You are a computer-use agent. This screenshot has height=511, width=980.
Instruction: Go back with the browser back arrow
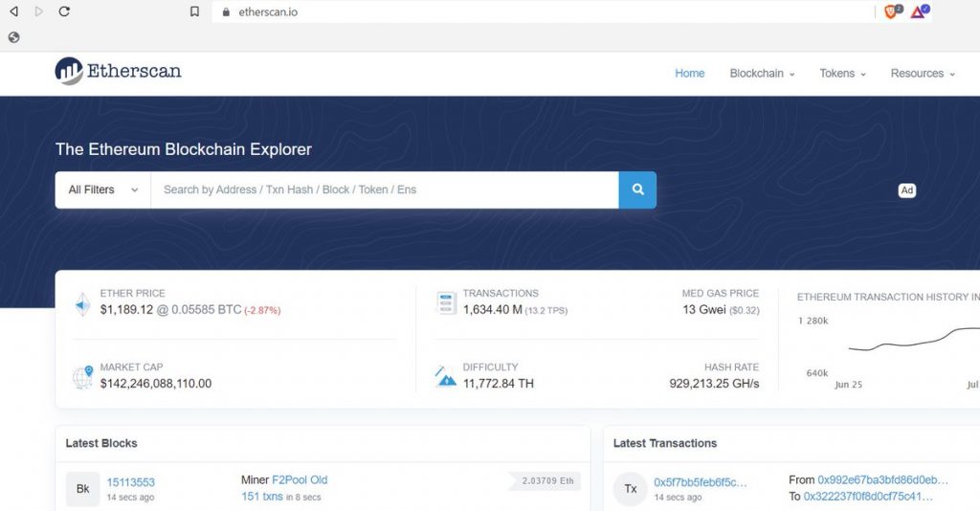coord(13,11)
